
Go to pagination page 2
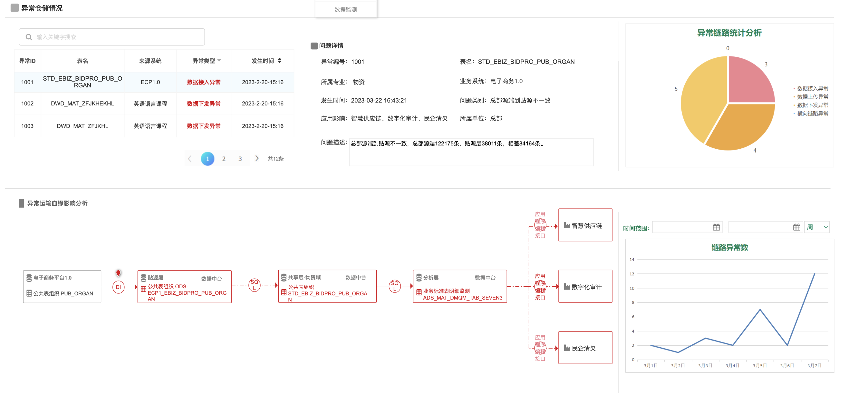click(224, 159)
